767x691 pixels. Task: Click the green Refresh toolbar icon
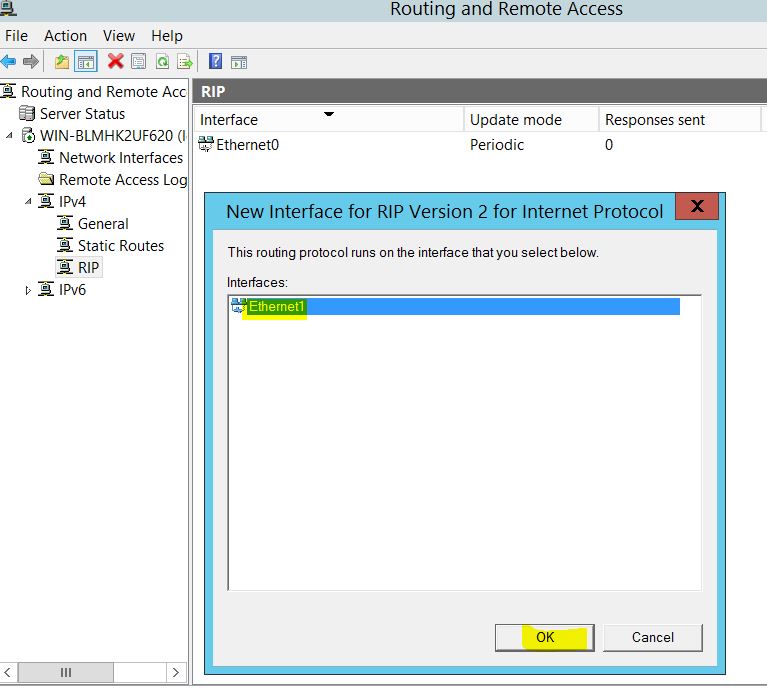pyautogui.click(x=162, y=62)
